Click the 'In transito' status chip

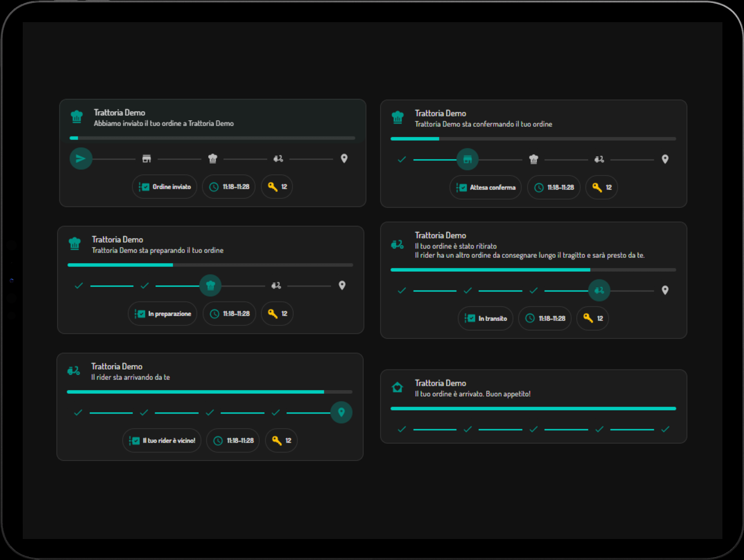click(486, 318)
